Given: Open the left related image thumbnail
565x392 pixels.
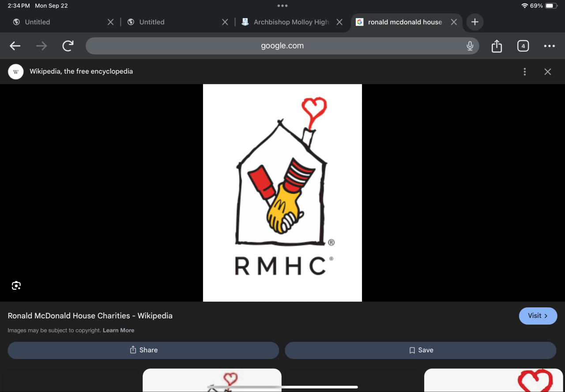Looking at the screenshot, I should tap(212, 380).
